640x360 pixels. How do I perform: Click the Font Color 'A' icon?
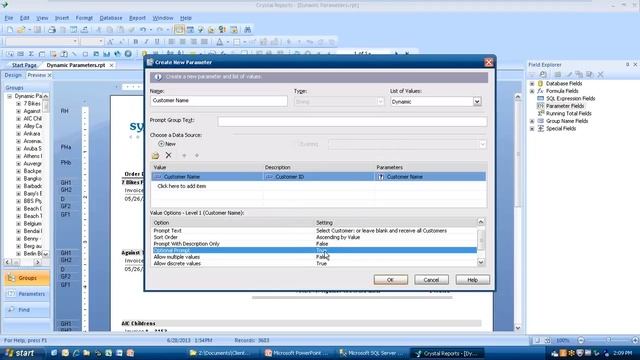coord(220,41)
